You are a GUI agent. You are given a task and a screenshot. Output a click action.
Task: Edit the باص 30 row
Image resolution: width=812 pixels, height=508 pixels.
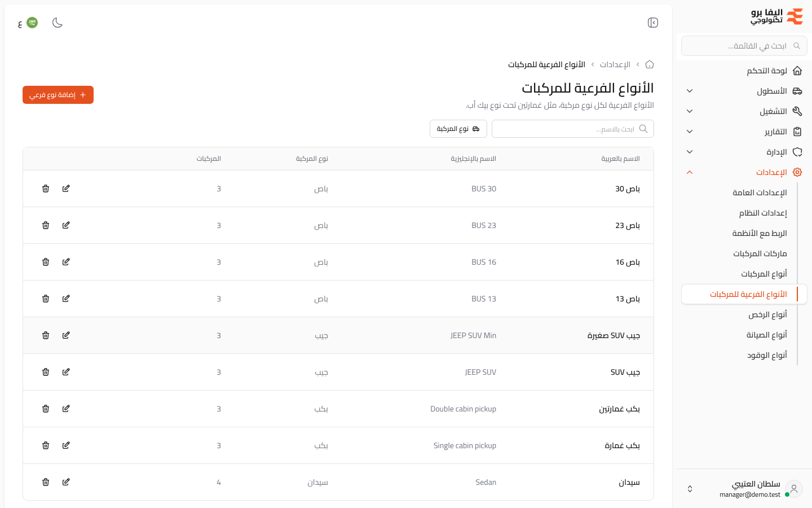click(x=66, y=189)
